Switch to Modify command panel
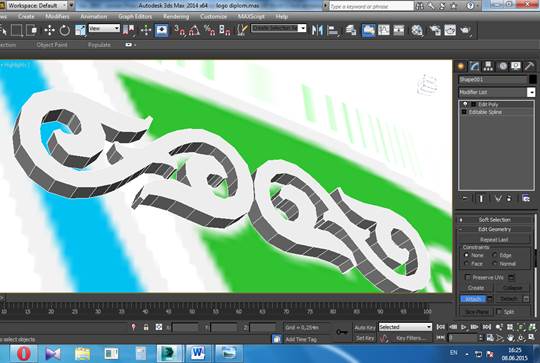540x363 pixels. (x=475, y=66)
